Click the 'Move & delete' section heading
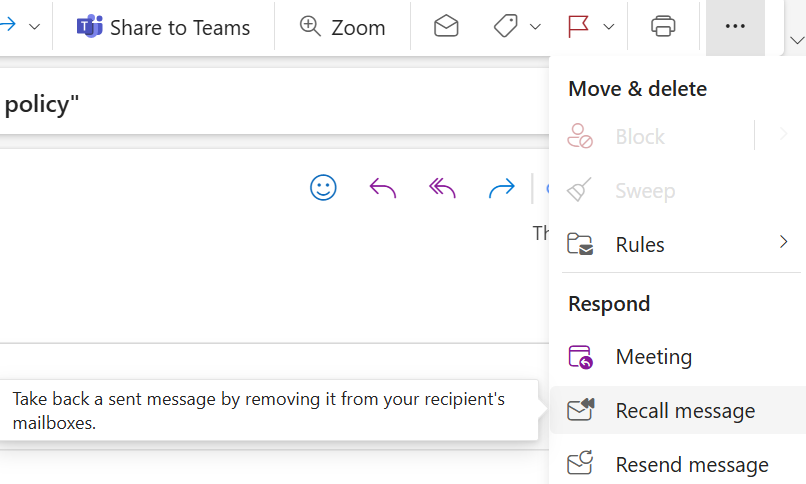The height and width of the screenshot is (484, 806). (x=637, y=89)
